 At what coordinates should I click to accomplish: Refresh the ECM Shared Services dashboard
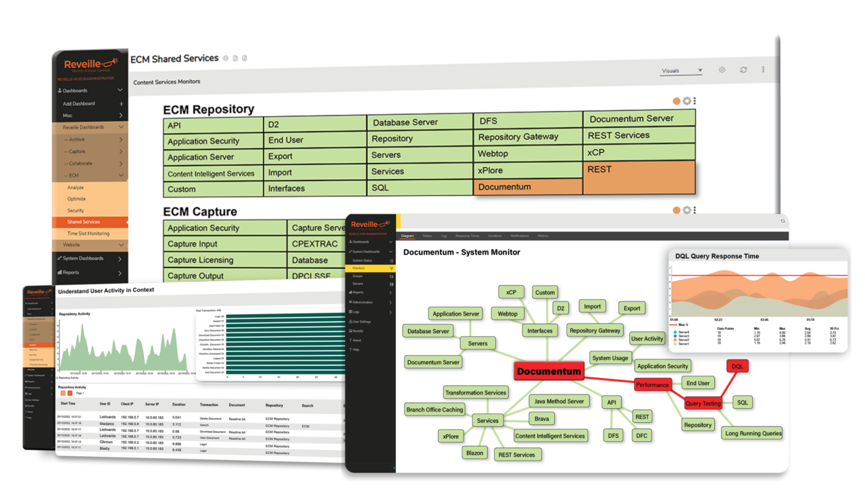click(x=743, y=70)
